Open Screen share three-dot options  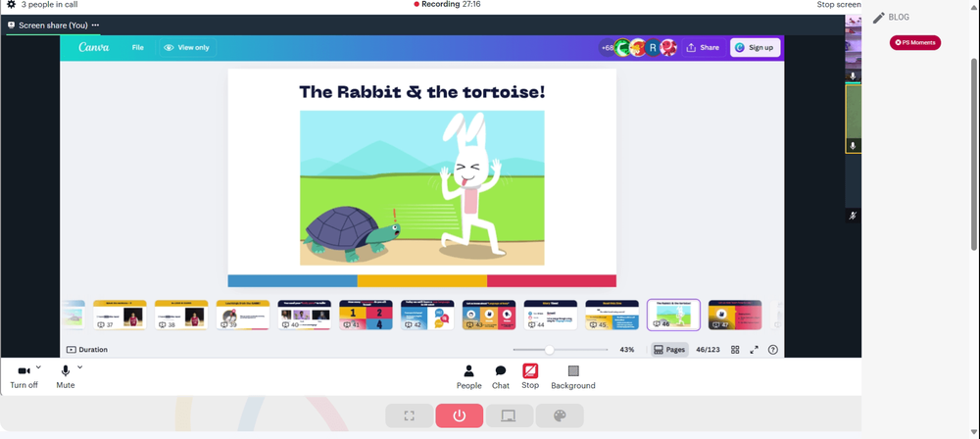[95, 25]
